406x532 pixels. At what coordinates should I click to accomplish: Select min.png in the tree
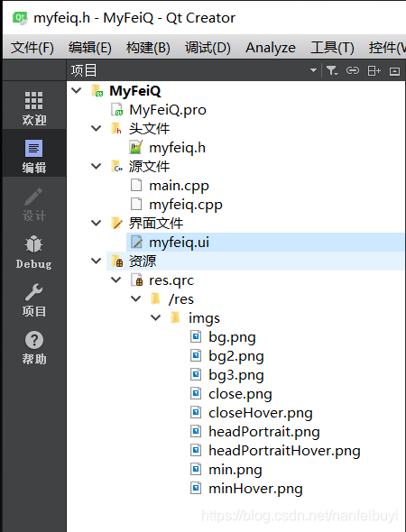coord(235,471)
